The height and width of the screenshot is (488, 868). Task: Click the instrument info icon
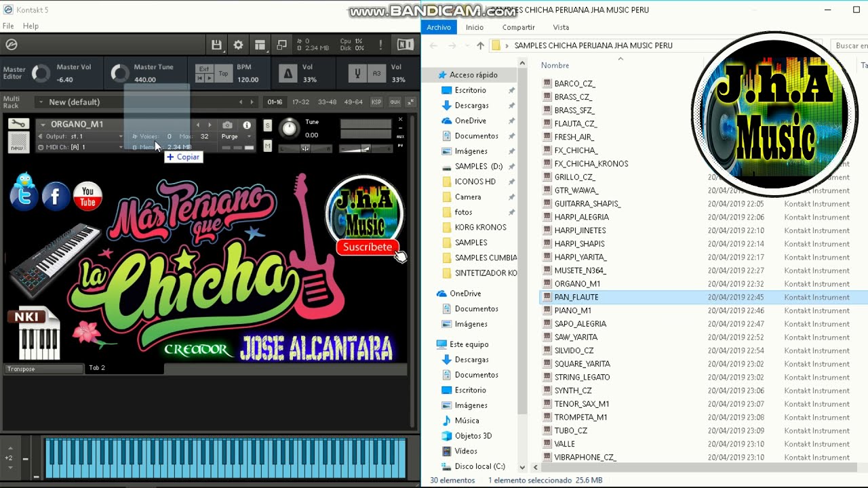[x=247, y=125]
